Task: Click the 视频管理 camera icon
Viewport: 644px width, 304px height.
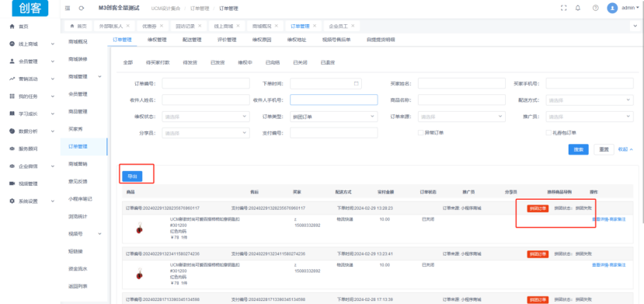Action: point(12,183)
